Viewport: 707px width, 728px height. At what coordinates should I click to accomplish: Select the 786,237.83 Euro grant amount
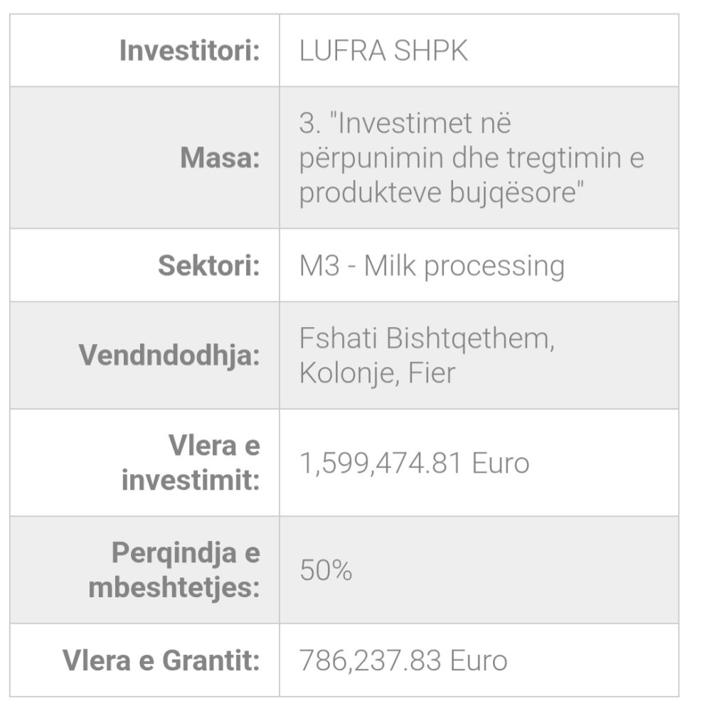click(x=403, y=660)
